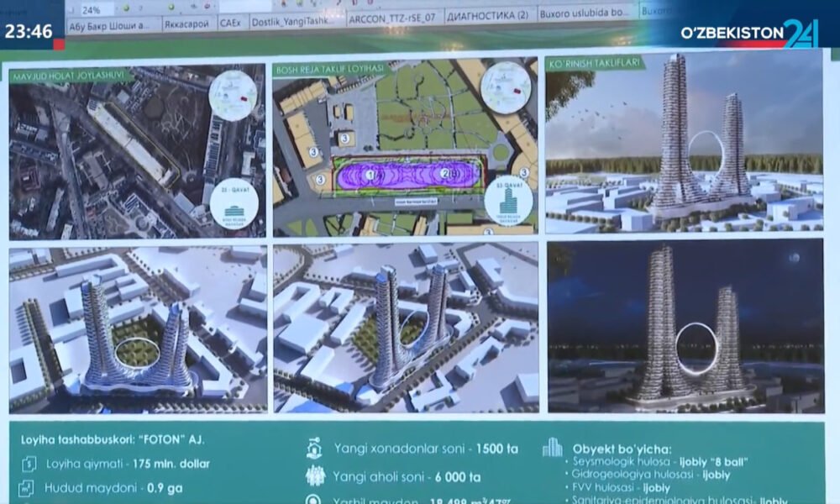Click the circular location minimap on satellite image
840x504 pixels.
pos(233,94)
